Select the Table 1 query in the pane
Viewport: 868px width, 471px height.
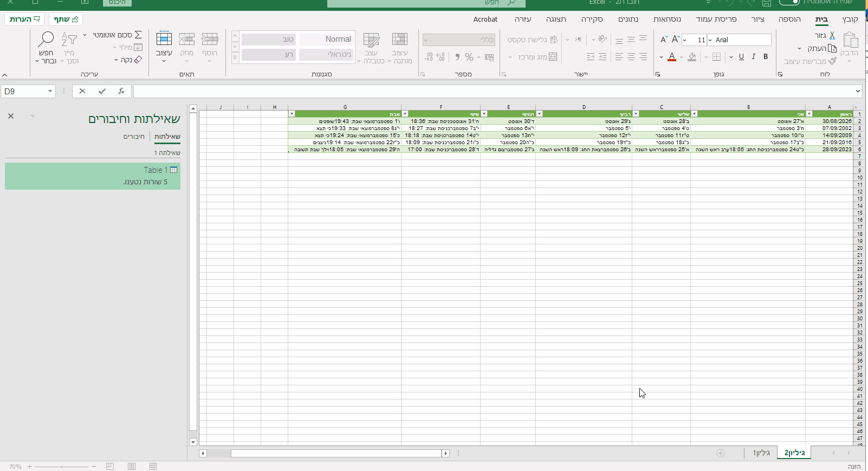pos(93,176)
